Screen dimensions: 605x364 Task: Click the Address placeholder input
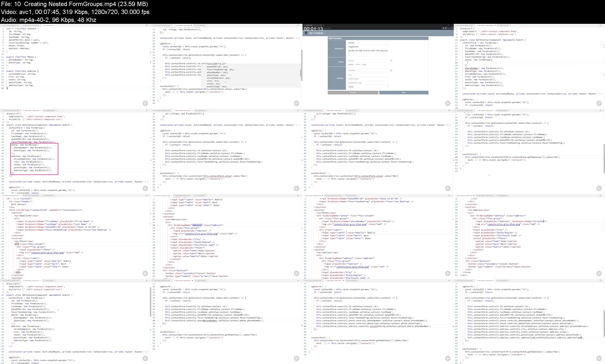point(368,70)
